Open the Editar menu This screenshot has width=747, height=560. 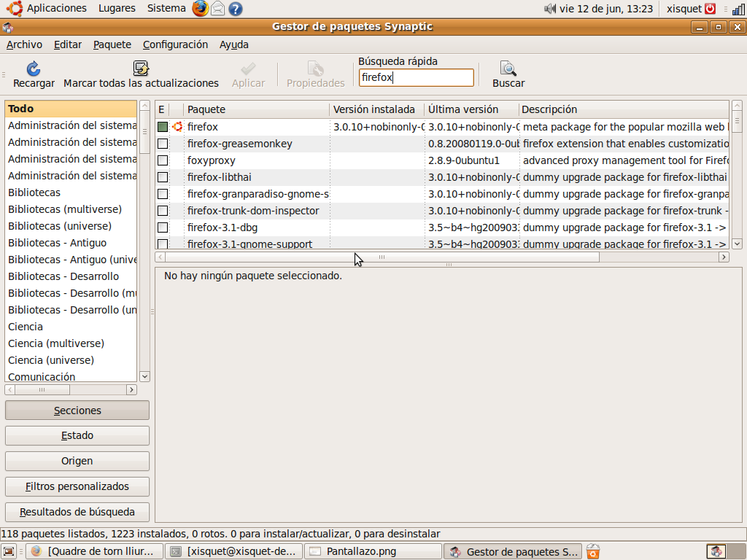point(68,44)
